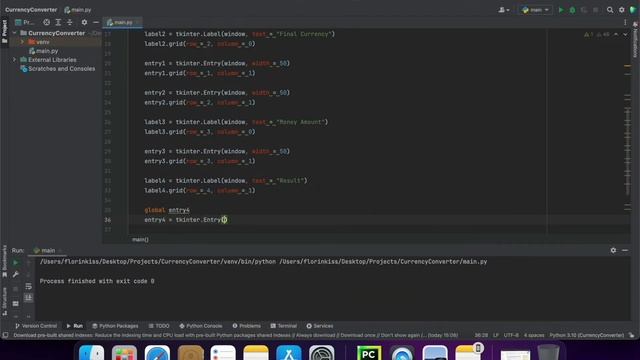Open Safari from the Dock
The height and width of the screenshot is (360, 640).
tap(157, 353)
